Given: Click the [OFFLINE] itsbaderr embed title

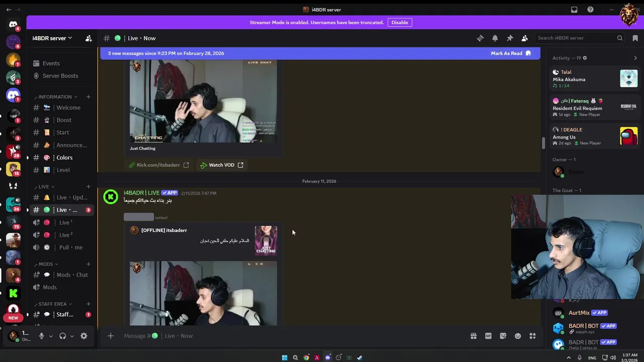Looking at the screenshot, I should point(164,230).
